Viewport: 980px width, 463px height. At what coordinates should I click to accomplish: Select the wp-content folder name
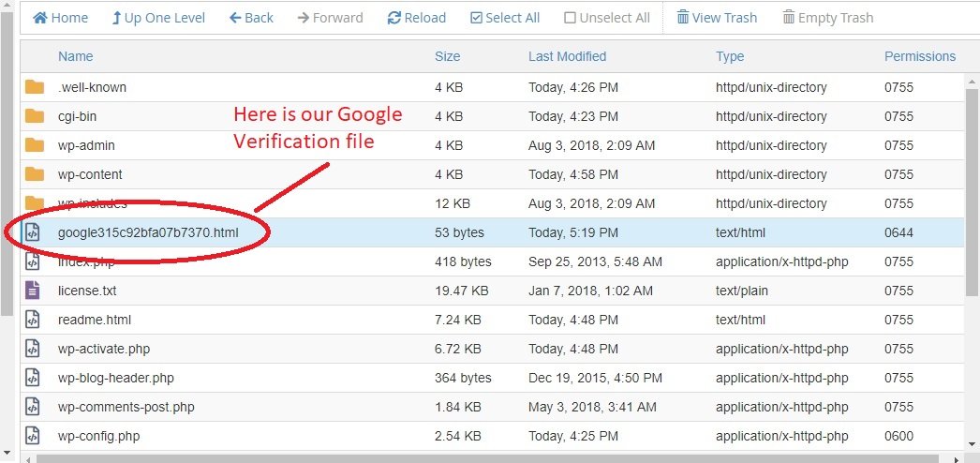coord(90,175)
